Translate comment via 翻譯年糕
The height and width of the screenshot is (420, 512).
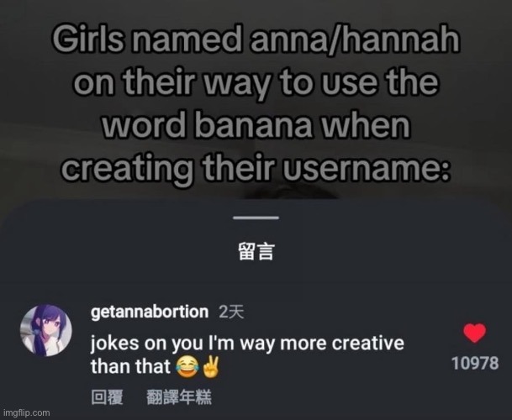click(179, 397)
